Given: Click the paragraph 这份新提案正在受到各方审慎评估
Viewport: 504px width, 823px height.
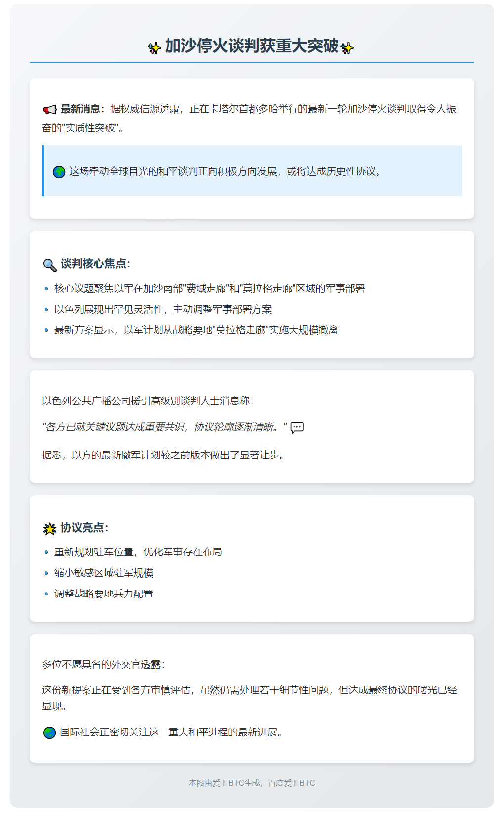Looking at the screenshot, I should [250, 698].
